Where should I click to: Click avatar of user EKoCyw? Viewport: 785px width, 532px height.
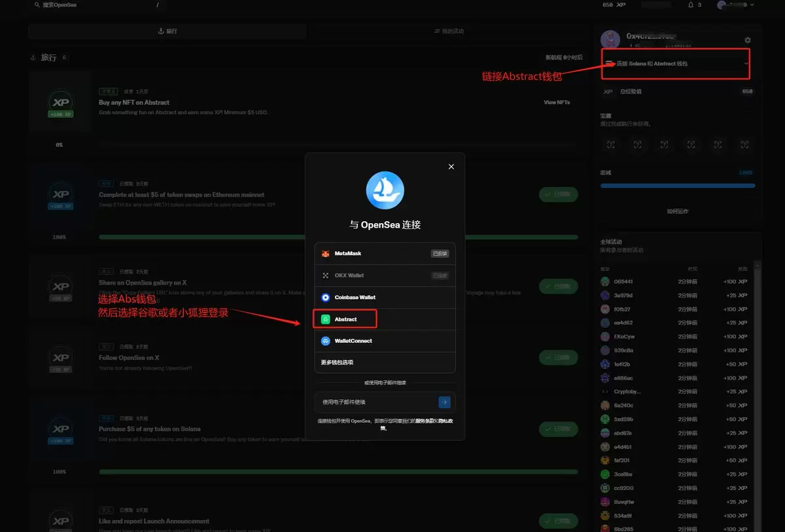pos(605,336)
